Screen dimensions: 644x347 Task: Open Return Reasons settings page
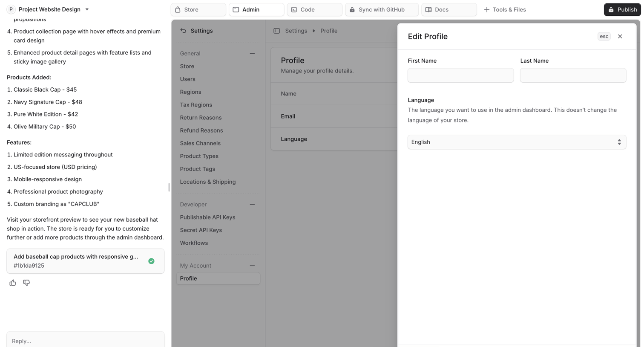tap(201, 117)
